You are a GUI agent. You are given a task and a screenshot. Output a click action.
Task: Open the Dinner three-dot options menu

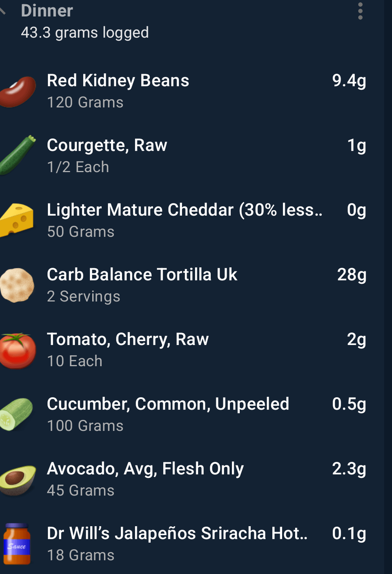tap(360, 11)
